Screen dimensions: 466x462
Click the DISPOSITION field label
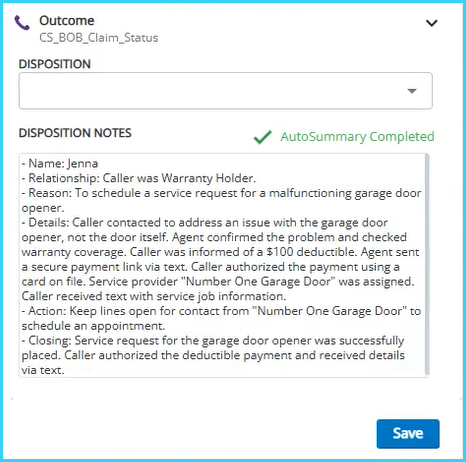pyautogui.click(x=55, y=64)
